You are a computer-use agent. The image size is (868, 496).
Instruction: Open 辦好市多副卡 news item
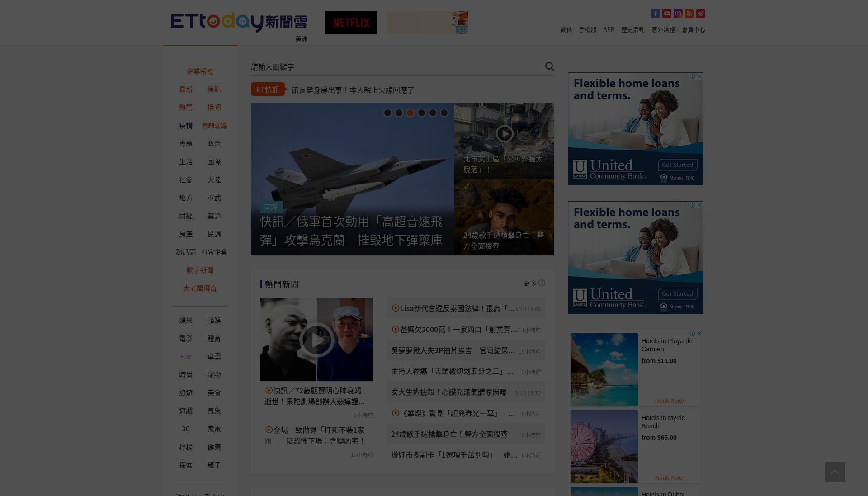pyautogui.click(x=454, y=455)
